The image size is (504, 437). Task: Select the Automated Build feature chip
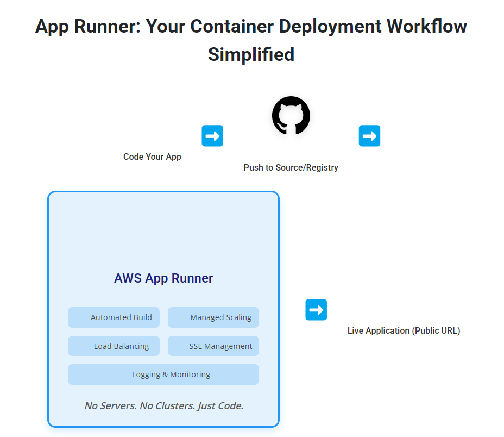point(114,317)
